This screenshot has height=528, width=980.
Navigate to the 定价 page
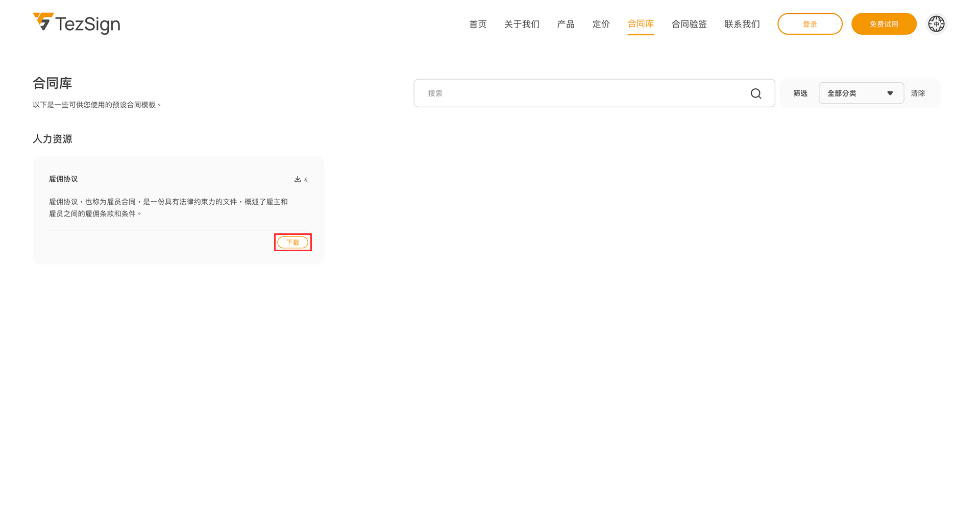click(x=601, y=24)
